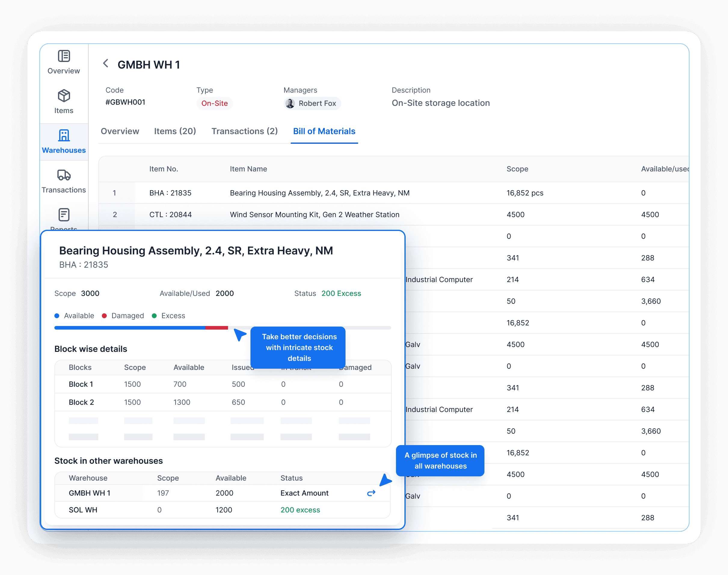Viewport: 728px width, 575px height.
Task: Click the Stock in other warehouses heading
Action: click(x=108, y=460)
